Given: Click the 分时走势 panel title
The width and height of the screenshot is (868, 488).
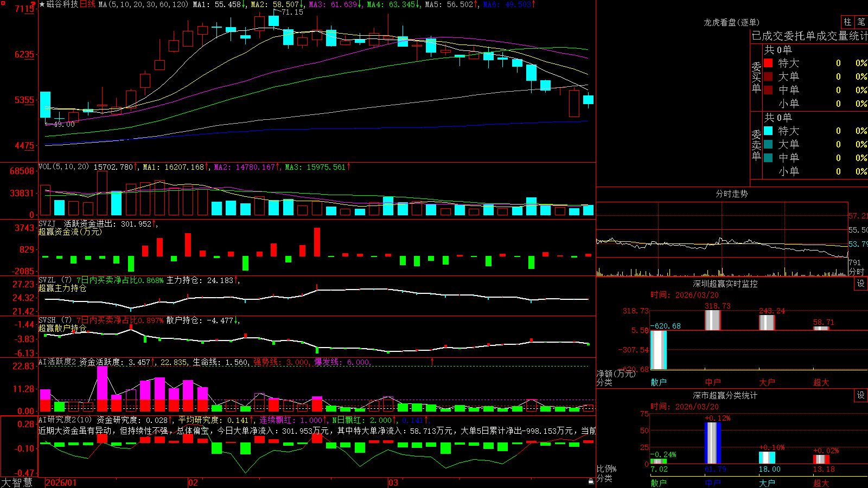Looking at the screenshot, I should [x=731, y=194].
